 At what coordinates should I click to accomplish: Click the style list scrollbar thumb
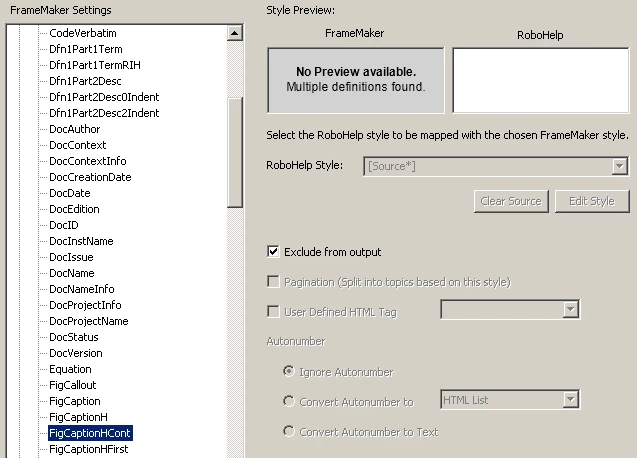coord(234,152)
